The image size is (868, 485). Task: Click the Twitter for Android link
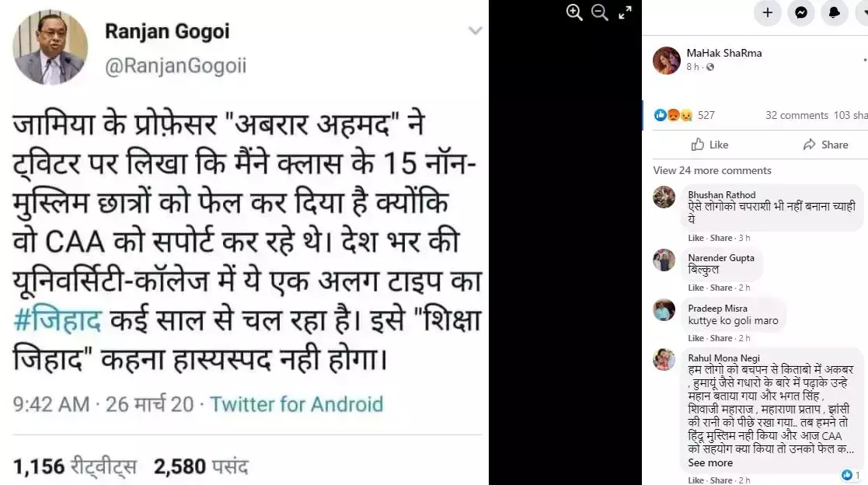click(x=297, y=404)
